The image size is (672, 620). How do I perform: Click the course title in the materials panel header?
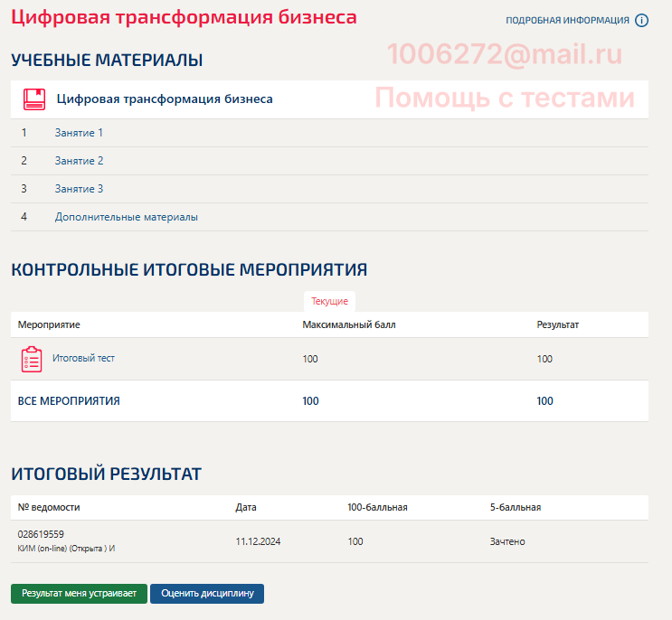pos(165,99)
